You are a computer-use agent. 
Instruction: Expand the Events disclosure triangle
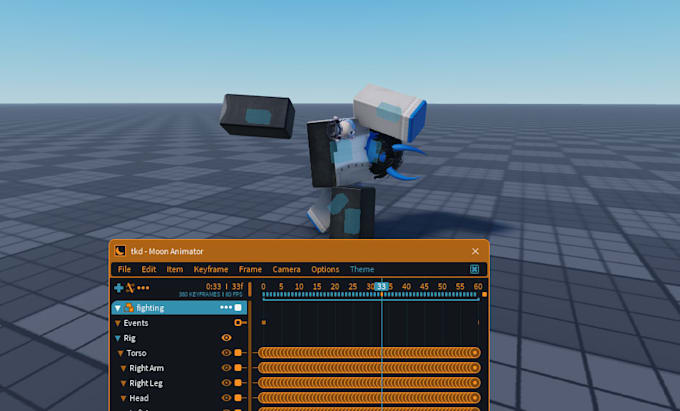click(x=118, y=323)
